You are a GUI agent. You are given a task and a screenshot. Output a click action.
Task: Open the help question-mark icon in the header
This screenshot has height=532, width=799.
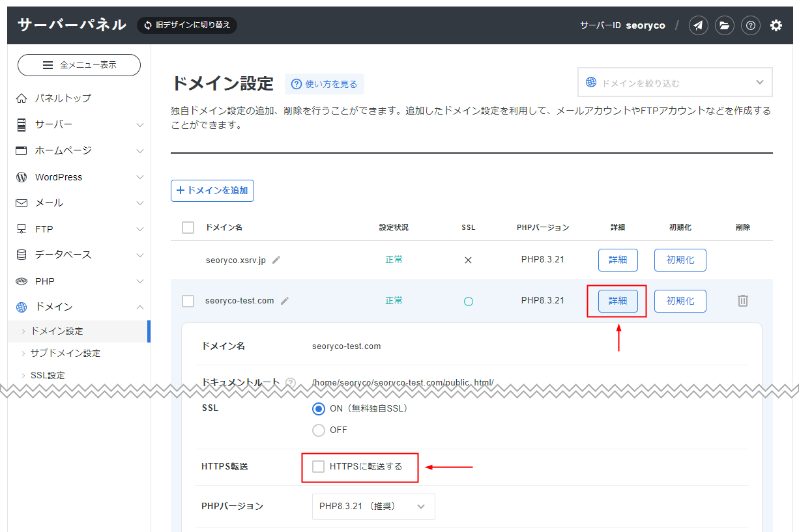click(751, 25)
